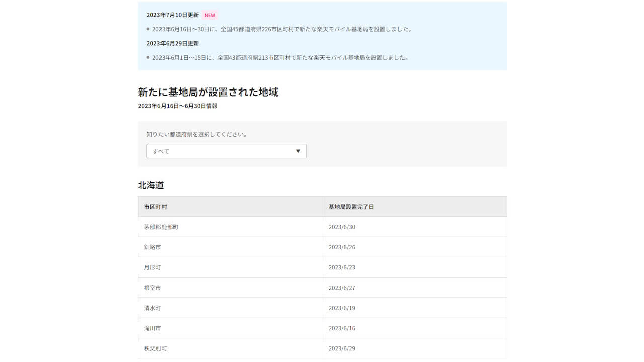Click the 清水町 row

pos(152,307)
